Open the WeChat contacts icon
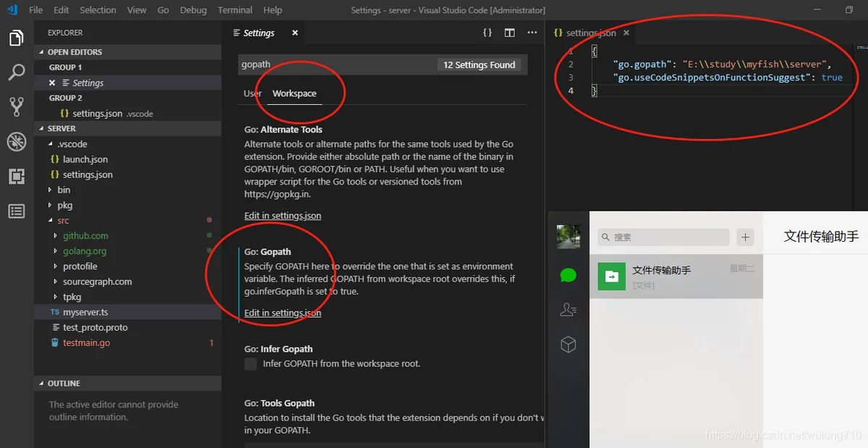868x448 pixels. [569, 310]
